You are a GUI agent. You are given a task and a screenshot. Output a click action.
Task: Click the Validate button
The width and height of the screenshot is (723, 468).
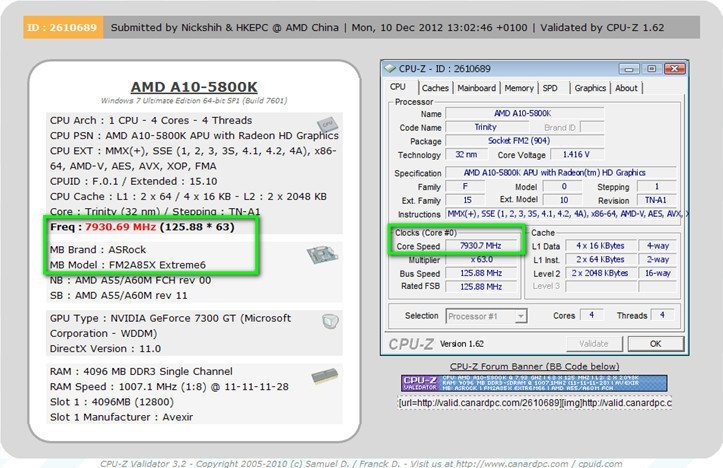tap(594, 343)
